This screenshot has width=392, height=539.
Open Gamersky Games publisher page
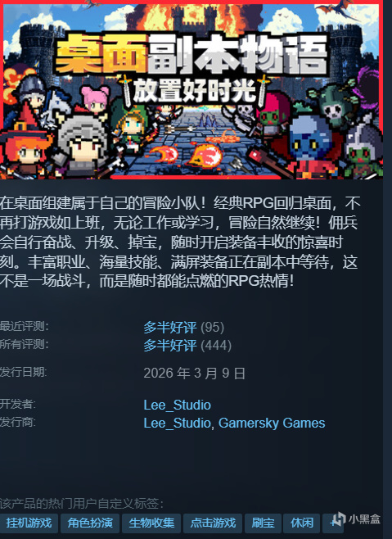tap(272, 423)
